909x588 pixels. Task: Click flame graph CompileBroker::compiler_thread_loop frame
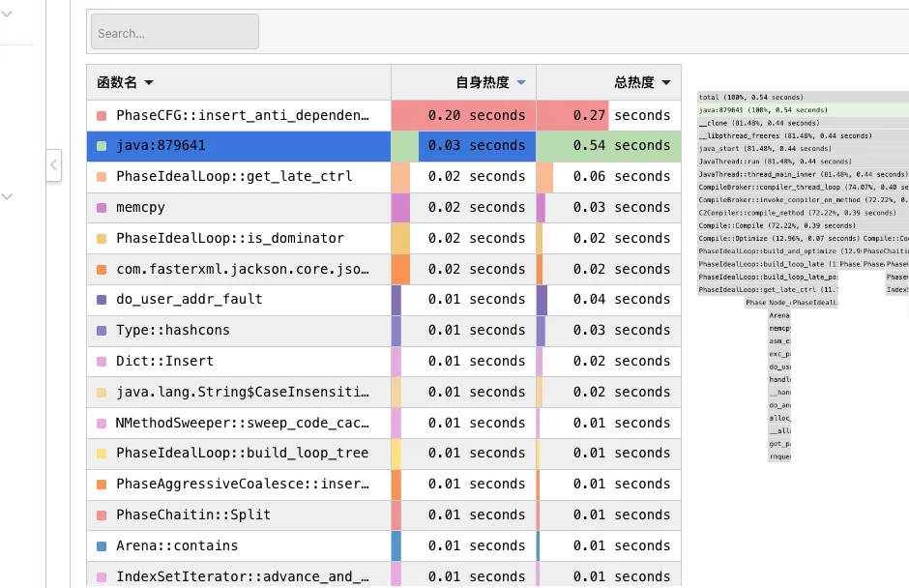point(803,187)
